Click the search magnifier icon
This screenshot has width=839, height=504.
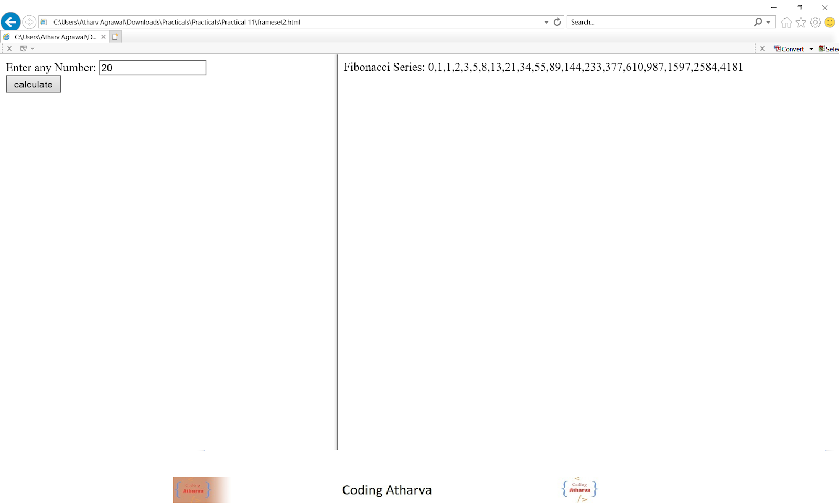[x=757, y=22]
